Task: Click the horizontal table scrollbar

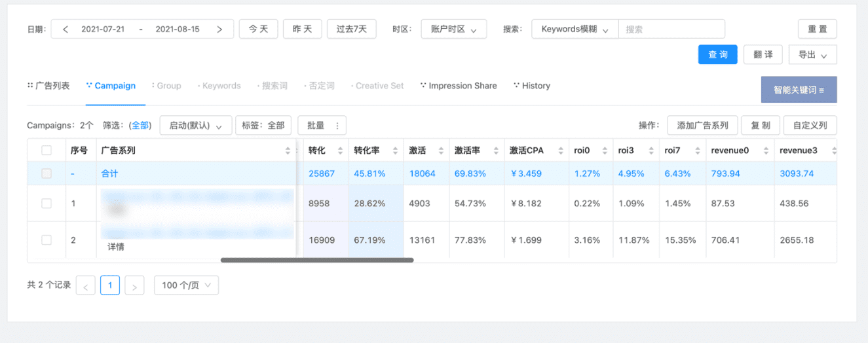Action: click(317, 260)
